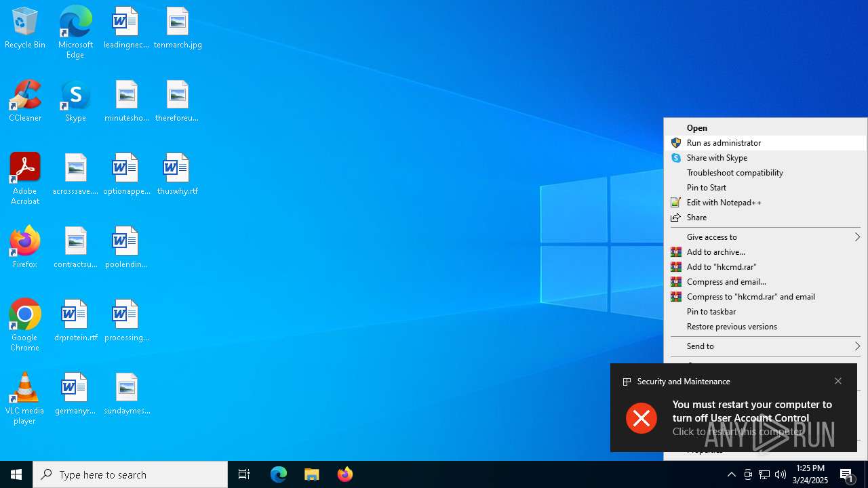Select the Microsoft Edge desktop shortcut
This screenshot has height=488, width=868.
[x=75, y=32]
